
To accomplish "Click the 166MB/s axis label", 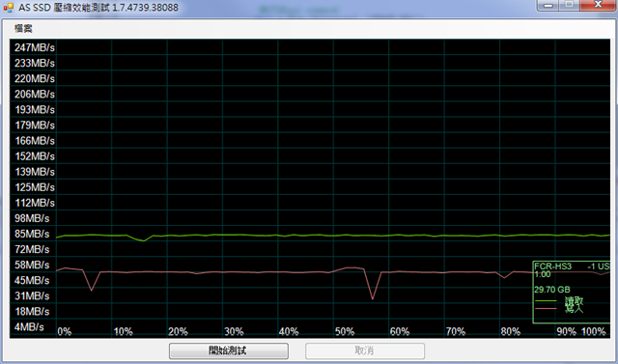I will (x=35, y=141).
